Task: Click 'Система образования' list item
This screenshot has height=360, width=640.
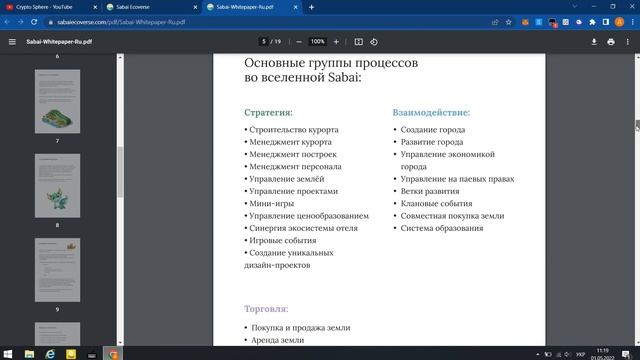Action: click(442, 228)
